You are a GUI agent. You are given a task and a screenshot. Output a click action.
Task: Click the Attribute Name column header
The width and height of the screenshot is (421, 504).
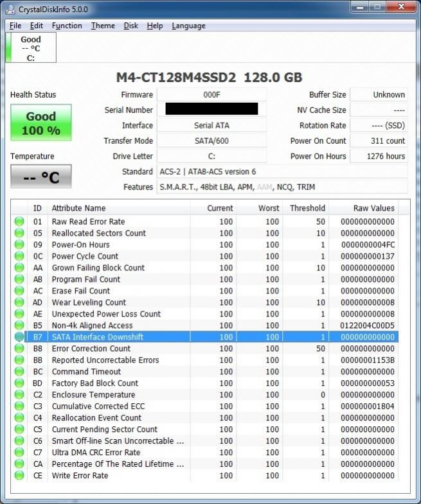coord(119,208)
